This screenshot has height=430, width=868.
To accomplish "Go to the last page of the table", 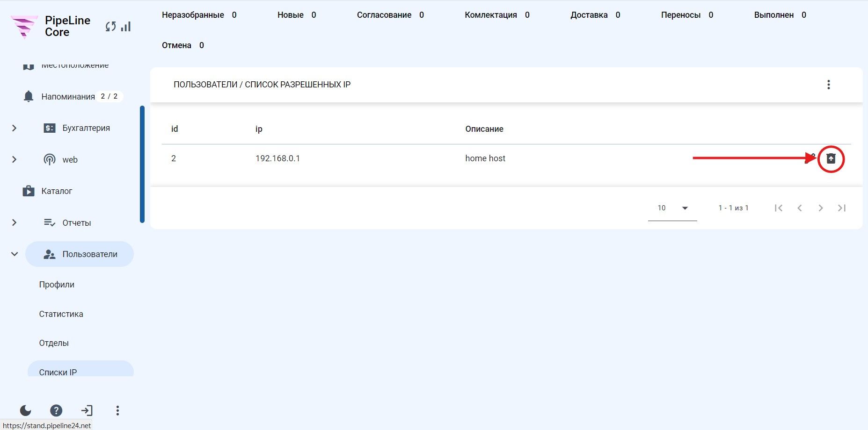I will (842, 208).
